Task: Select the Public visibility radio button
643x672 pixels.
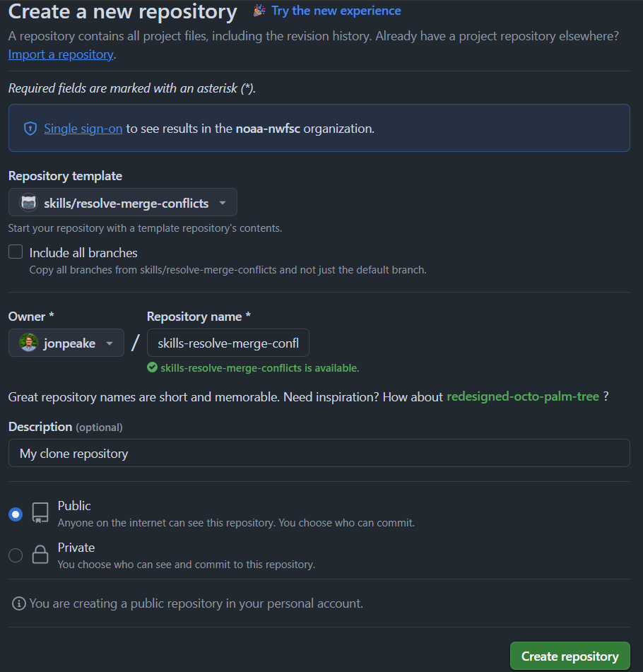Action: click(x=16, y=514)
